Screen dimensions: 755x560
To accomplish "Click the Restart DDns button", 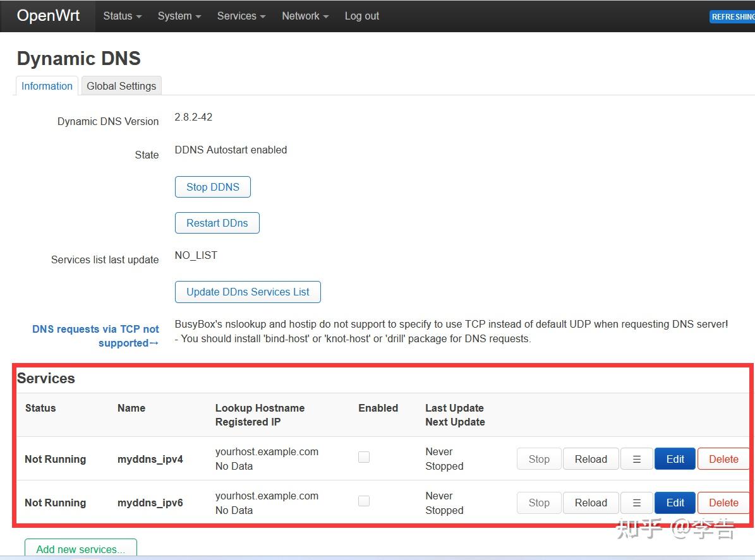I will click(217, 223).
